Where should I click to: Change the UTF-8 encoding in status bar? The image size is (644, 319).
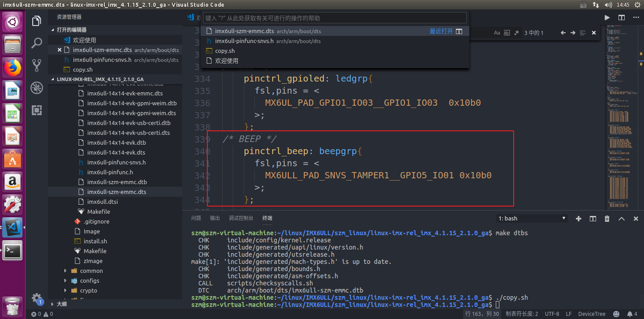pyautogui.click(x=552, y=314)
